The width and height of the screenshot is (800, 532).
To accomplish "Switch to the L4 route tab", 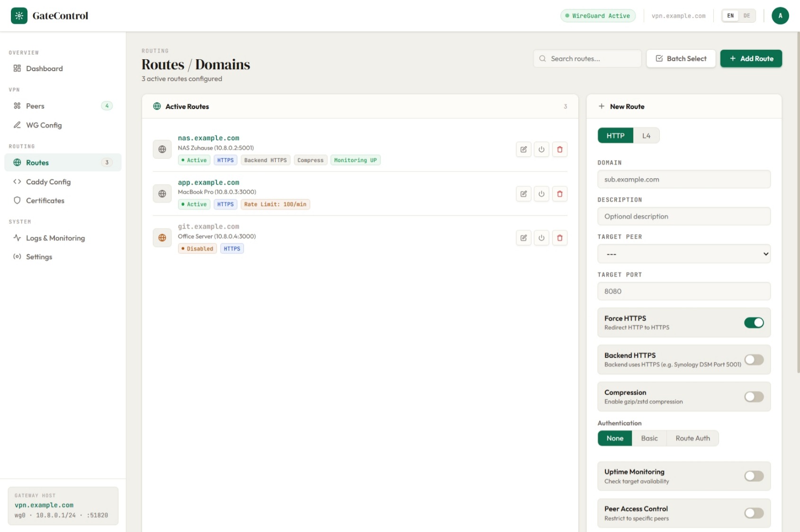I will (646, 135).
